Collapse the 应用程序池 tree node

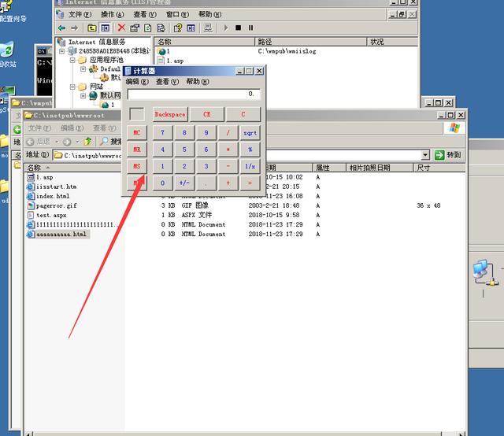74,60
